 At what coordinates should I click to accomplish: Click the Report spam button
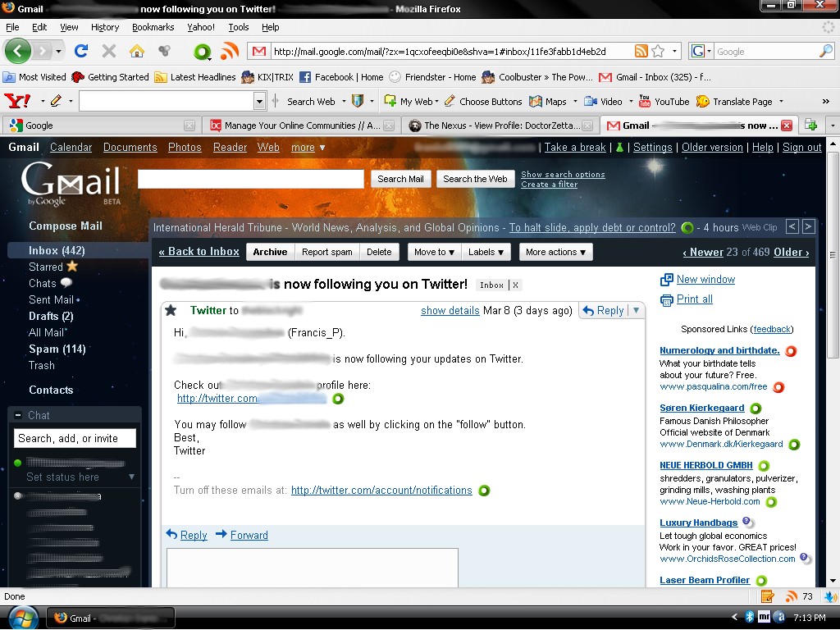pos(326,252)
